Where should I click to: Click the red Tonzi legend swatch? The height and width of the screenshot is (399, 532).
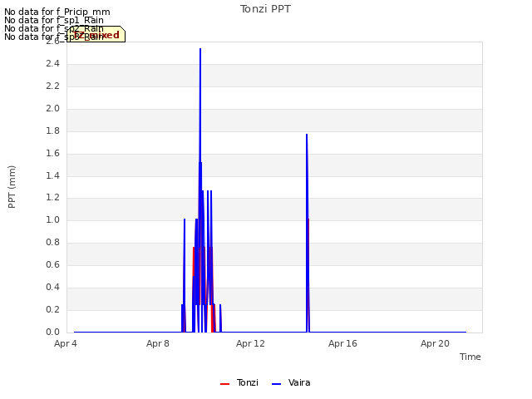point(224,384)
